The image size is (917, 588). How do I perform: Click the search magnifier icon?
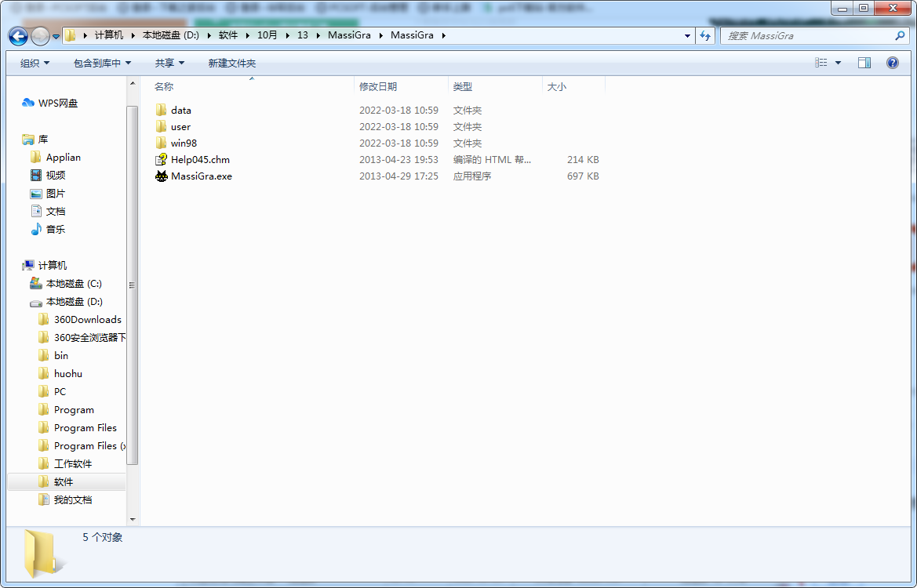900,35
